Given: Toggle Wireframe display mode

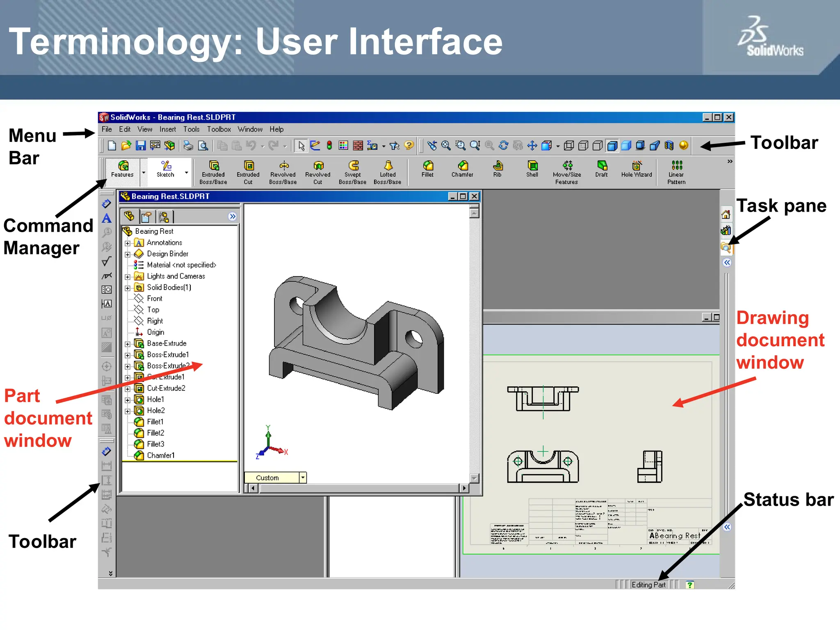Looking at the screenshot, I should point(569,146).
